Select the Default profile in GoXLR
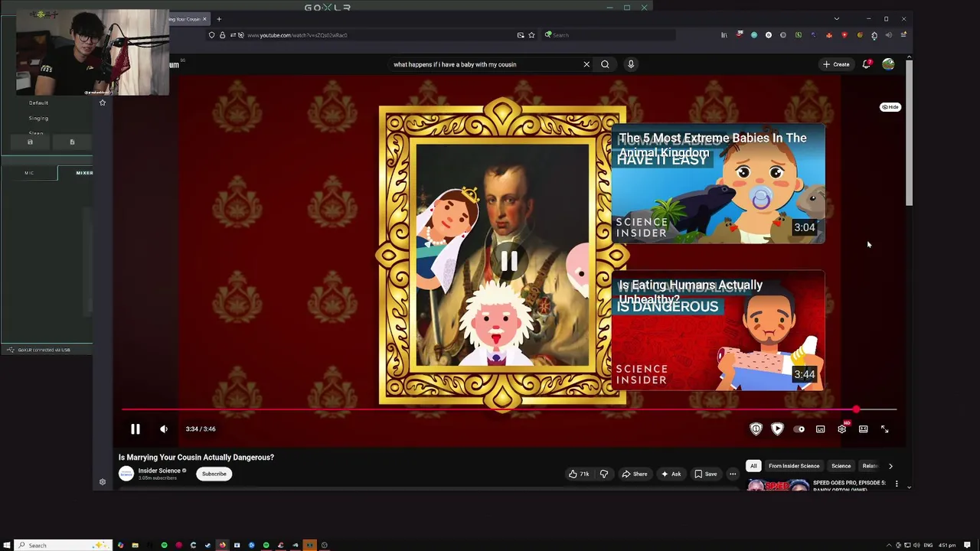 point(38,103)
